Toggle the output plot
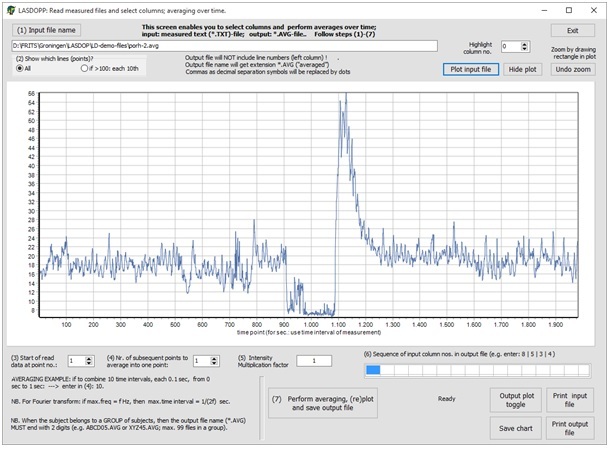The image size is (613, 451). coord(516,400)
